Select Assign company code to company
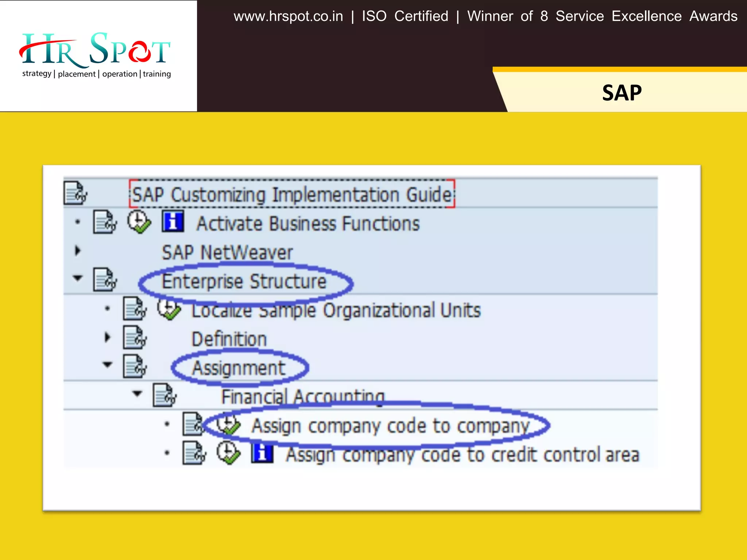 [391, 426]
